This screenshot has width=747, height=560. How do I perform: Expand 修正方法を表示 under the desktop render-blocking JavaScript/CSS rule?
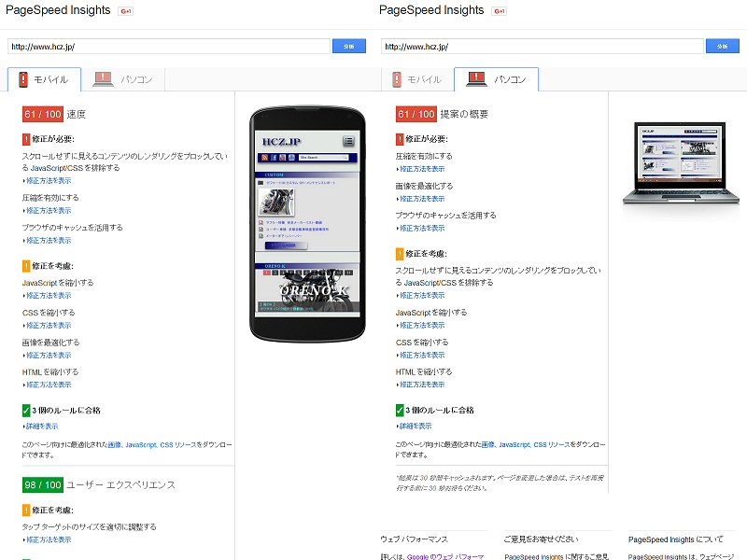tap(422, 296)
